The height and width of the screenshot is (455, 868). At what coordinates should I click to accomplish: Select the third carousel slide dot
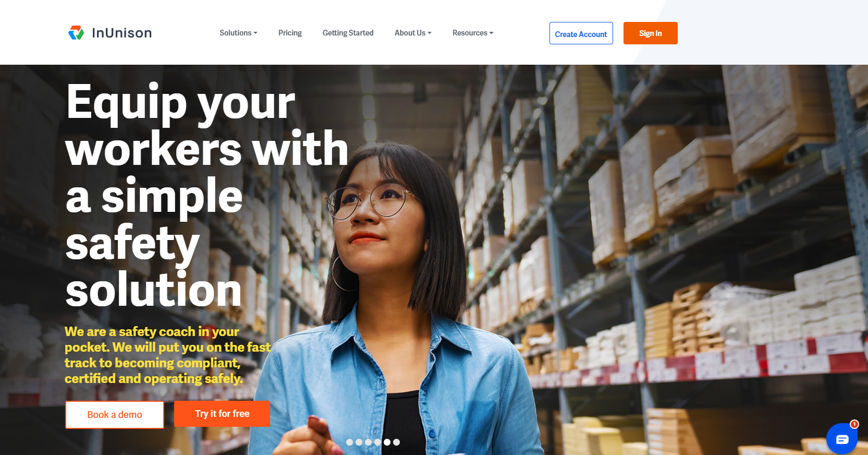click(368, 442)
